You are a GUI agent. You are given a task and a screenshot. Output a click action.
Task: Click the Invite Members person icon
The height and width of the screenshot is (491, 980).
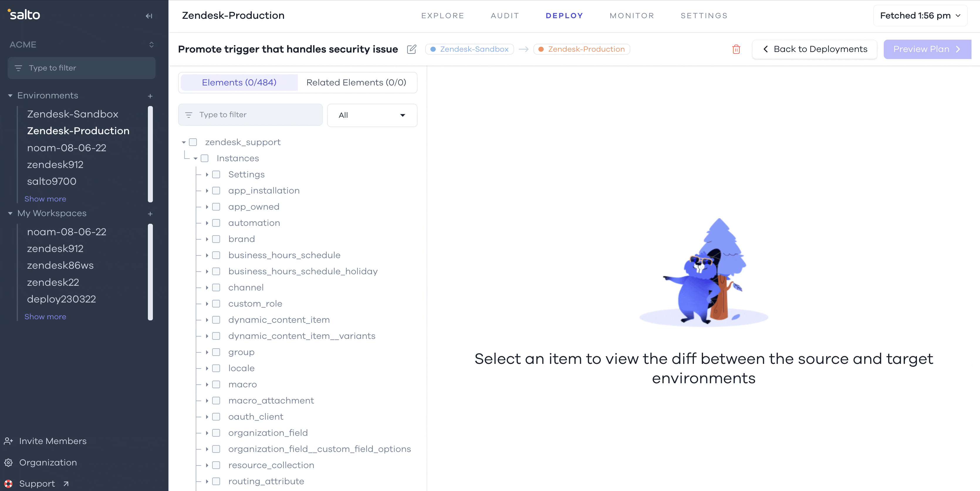tap(9, 441)
